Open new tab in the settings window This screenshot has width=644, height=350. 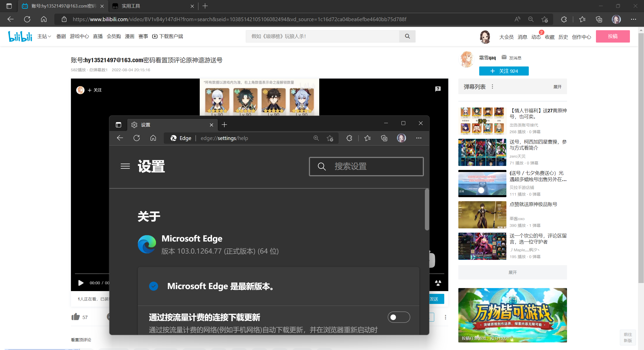coord(224,125)
